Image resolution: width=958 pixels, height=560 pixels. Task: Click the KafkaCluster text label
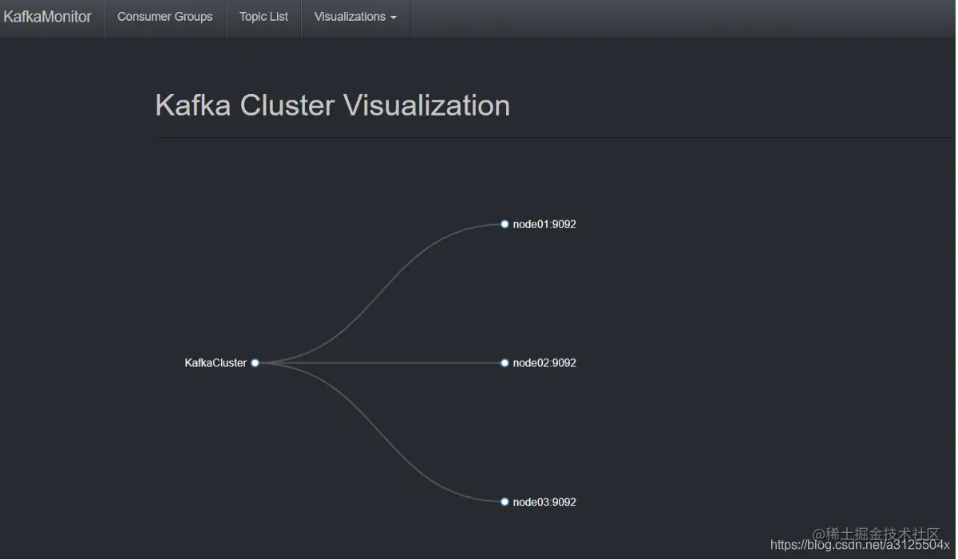[216, 363]
